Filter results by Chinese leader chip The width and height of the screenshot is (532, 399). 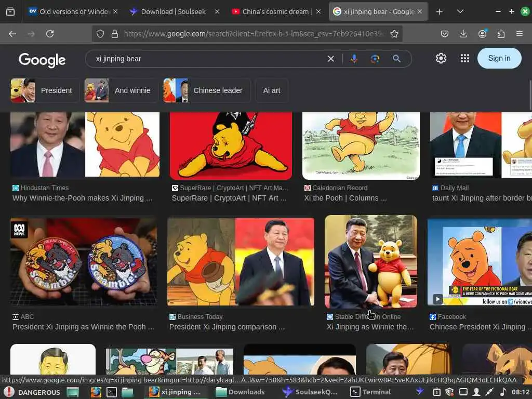click(x=207, y=90)
